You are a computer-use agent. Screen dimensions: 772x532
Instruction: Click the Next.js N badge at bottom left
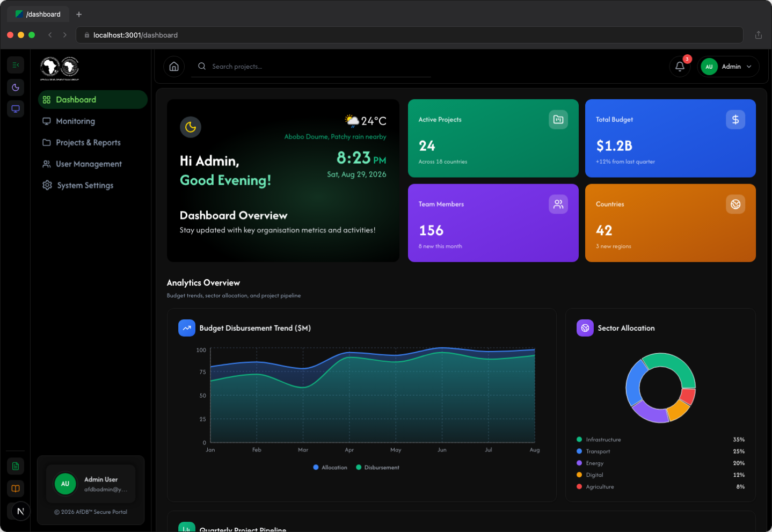[20, 511]
